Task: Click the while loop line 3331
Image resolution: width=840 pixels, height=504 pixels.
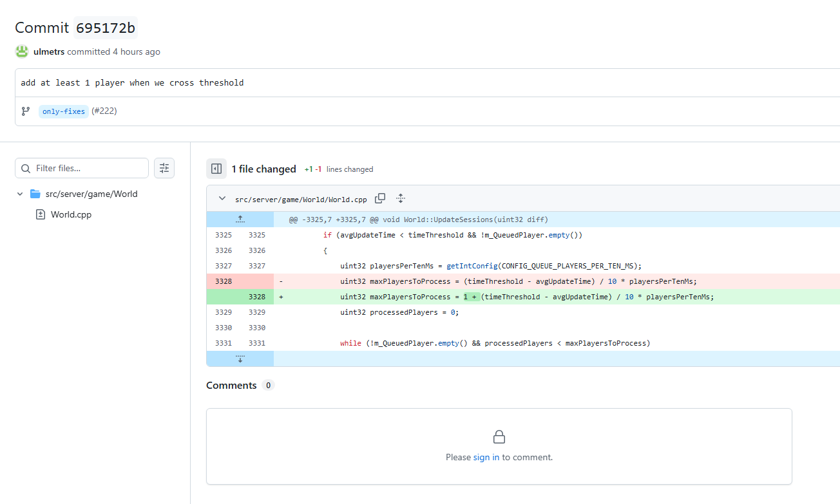Action: tap(495, 343)
